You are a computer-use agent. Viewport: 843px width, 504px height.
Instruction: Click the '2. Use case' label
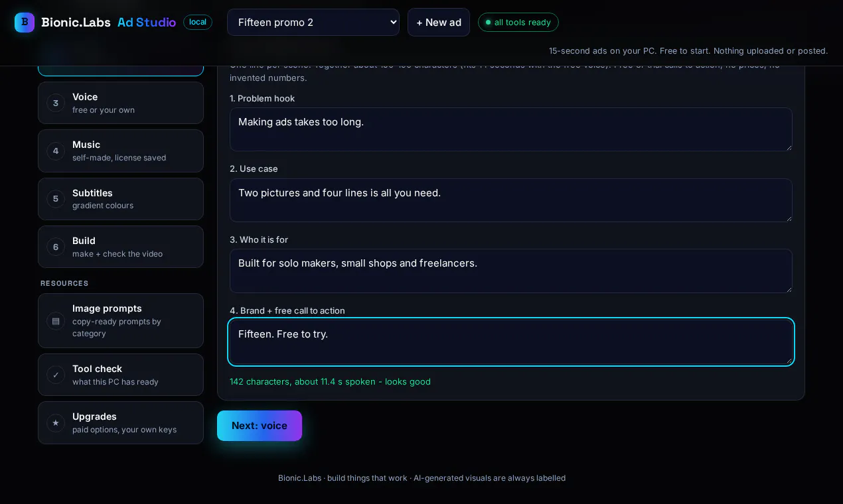(254, 168)
